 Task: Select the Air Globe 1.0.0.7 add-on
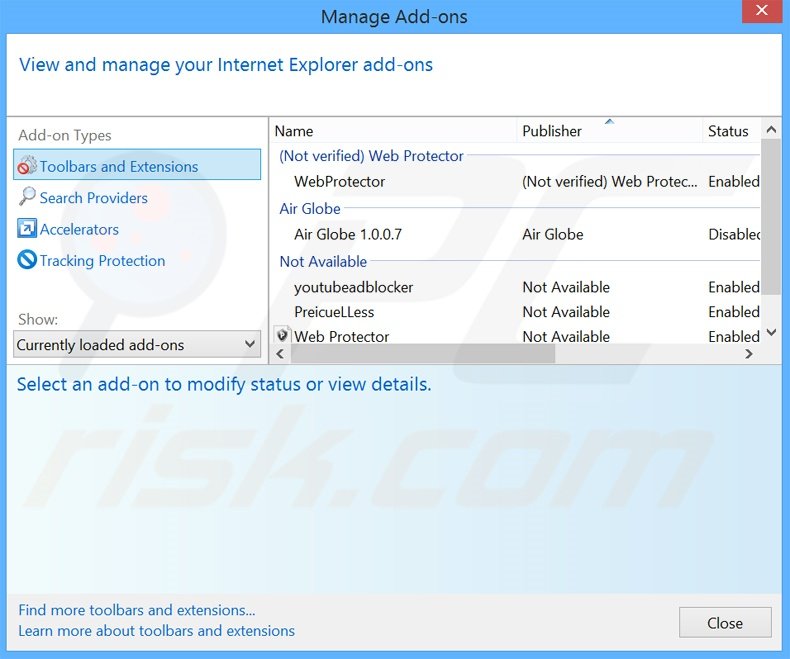pos(348,234)
